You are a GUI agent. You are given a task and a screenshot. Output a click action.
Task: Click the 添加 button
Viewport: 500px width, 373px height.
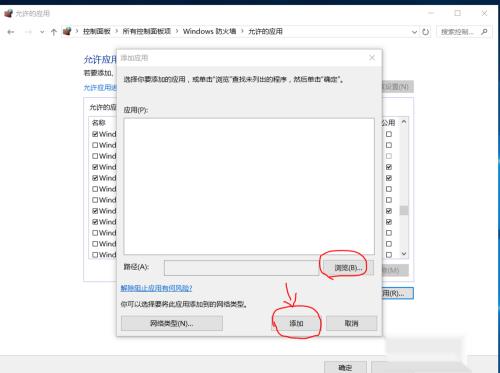pos(296,323)
